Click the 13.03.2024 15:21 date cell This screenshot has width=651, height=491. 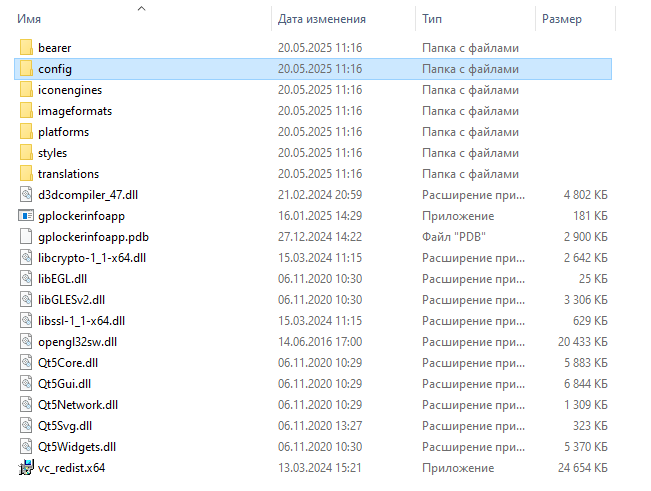point(320,468)
